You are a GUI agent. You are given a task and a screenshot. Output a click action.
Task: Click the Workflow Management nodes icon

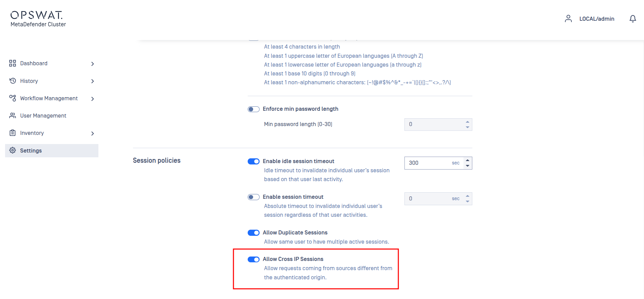pos(13,98)
